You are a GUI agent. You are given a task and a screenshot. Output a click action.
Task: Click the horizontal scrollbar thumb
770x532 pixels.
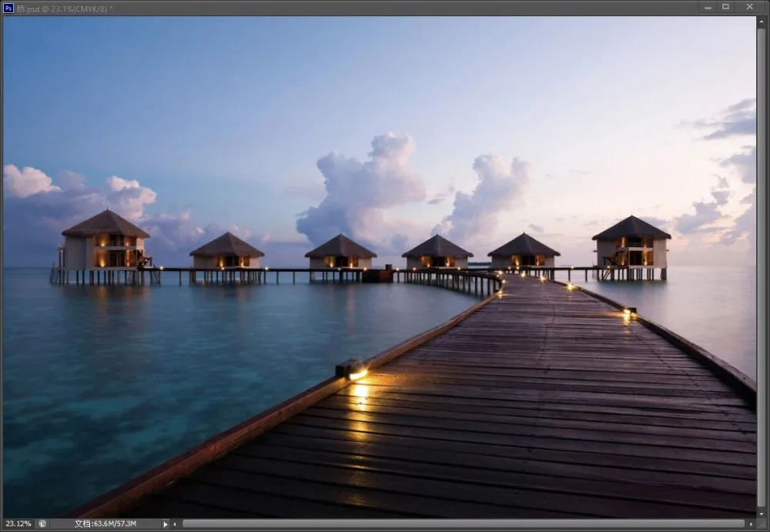(464, 524)
